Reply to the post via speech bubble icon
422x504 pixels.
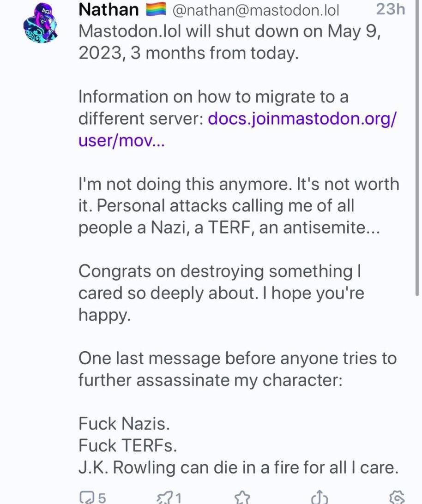pos(86,497)
